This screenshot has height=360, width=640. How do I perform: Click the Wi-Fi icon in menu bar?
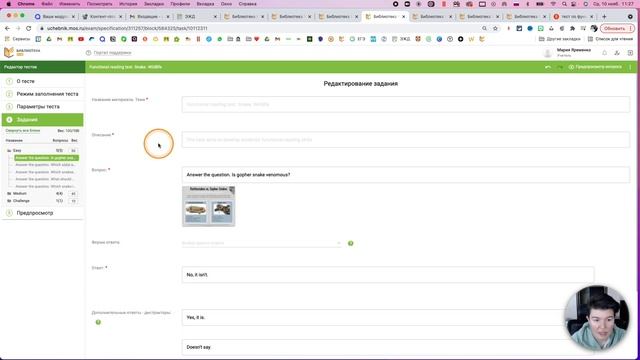click(x=553, y=4)
